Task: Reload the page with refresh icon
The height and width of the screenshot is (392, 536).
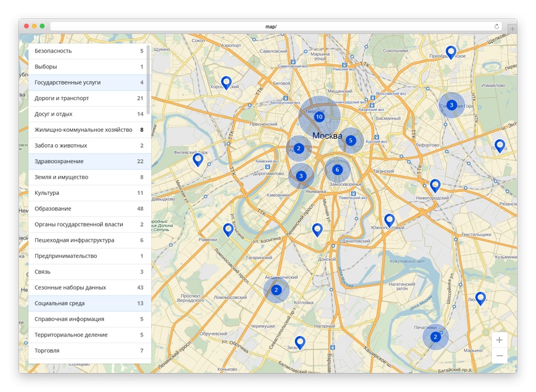Action: pyautogui.click(x=496, y=26)
